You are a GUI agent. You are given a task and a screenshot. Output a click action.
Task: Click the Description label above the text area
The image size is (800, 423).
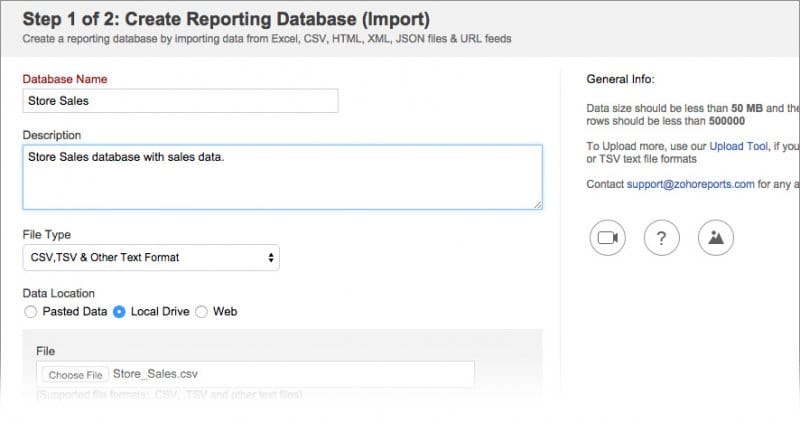tap(52, 135)
